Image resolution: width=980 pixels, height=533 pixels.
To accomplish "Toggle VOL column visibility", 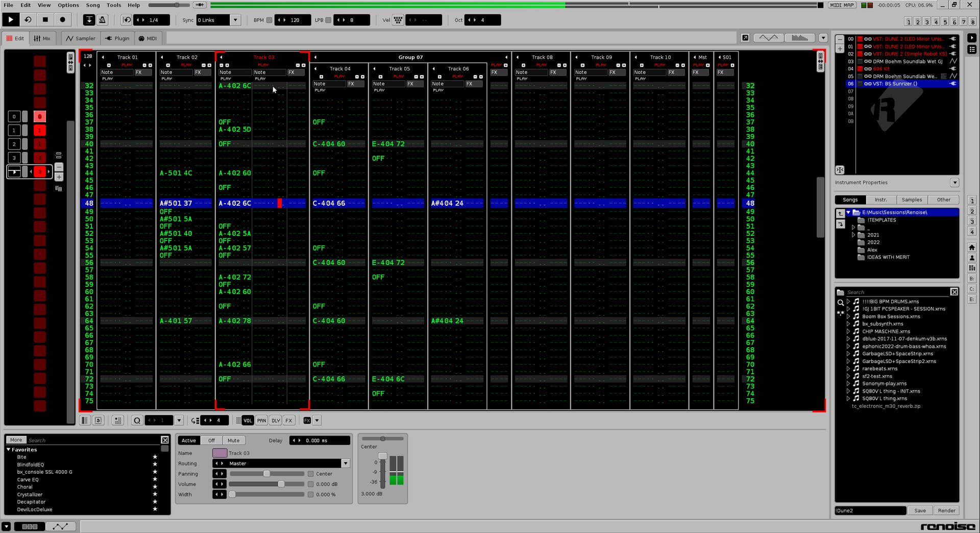I will [x=247, y=420].
